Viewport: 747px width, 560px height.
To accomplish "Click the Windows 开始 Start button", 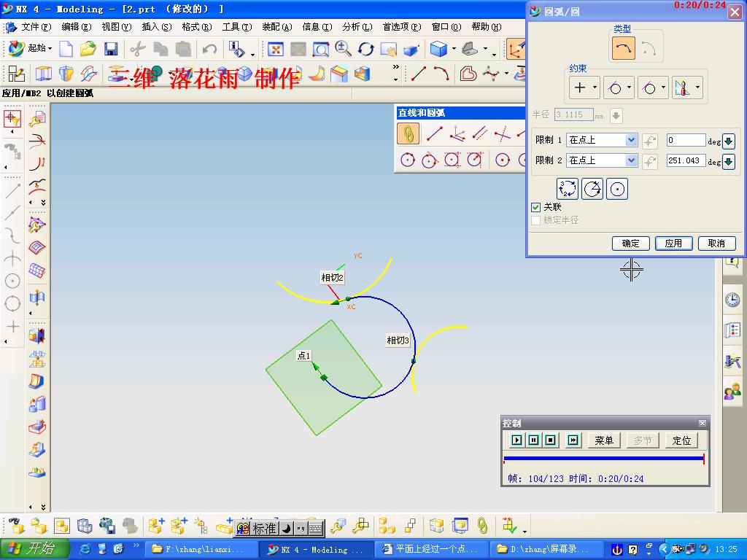I will pos(35,548).
